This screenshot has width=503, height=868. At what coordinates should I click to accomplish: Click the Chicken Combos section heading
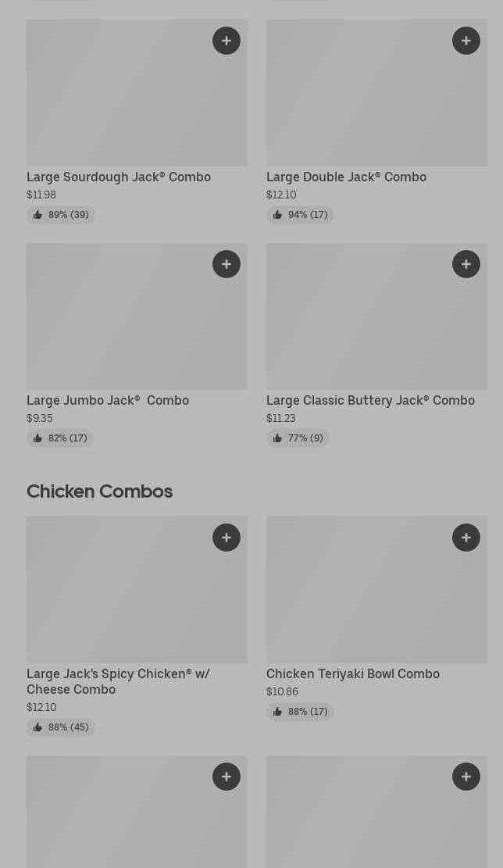[99, 491]
